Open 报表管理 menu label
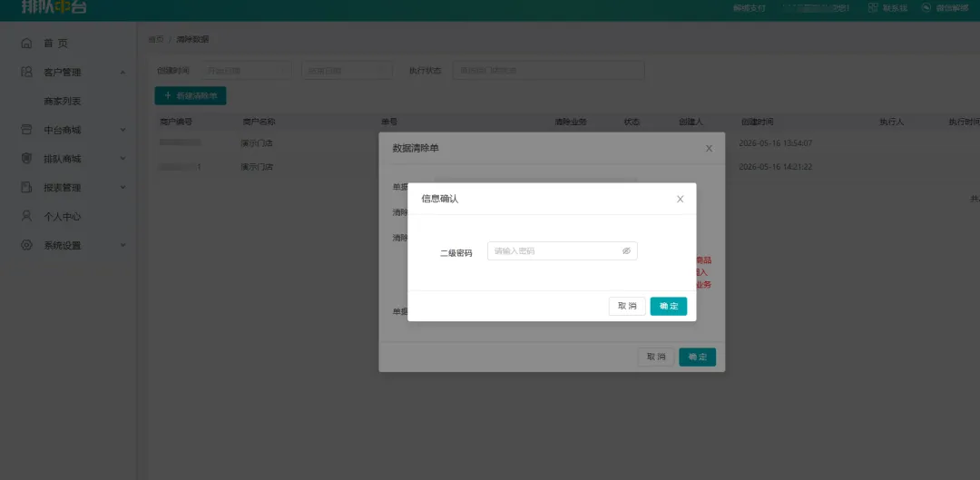This screenshot has height=480, width=980. coord(63,188)
